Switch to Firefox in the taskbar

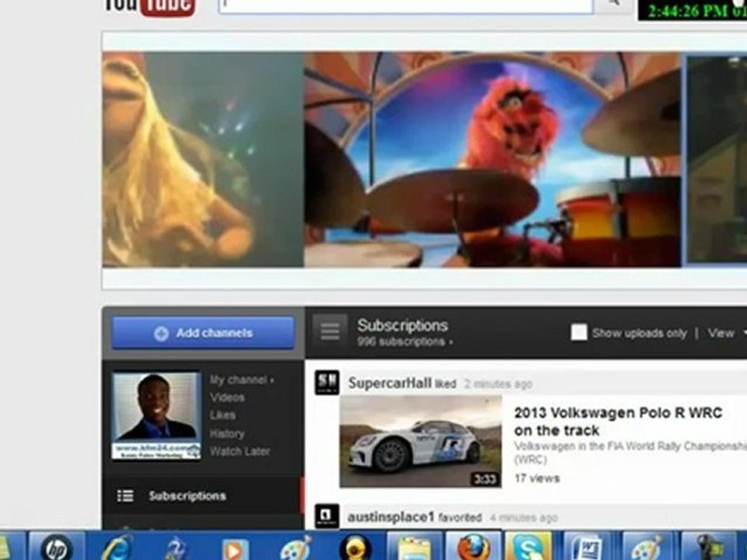coord(474,546)
